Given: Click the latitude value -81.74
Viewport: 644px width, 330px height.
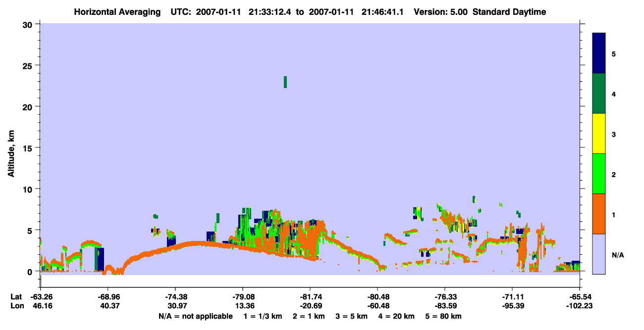Looking at the screenshot, I should [x=310, y=297].
